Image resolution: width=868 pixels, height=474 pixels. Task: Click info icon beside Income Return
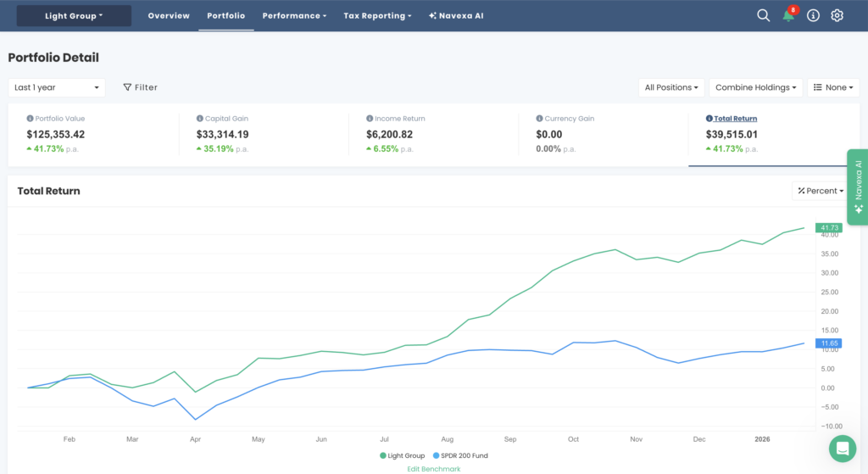pos(370,119)
